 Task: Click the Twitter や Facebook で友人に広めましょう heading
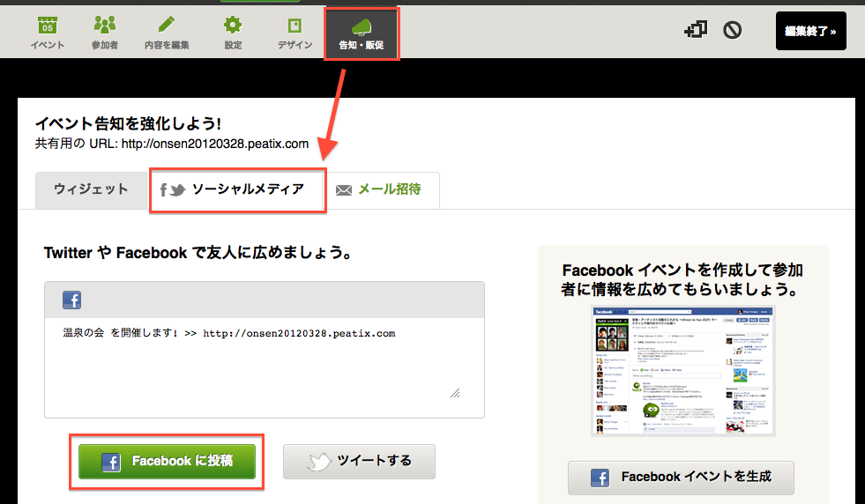click(198, 253)
